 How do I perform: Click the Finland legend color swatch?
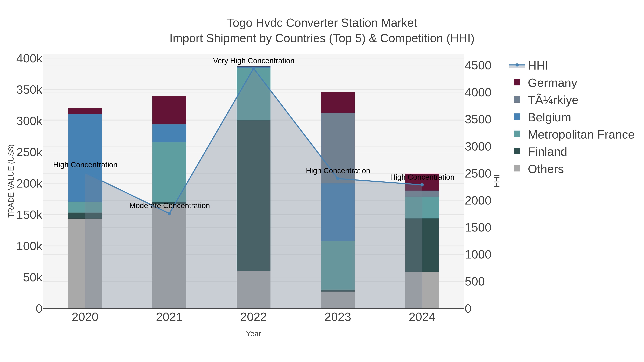pos(517,151)
